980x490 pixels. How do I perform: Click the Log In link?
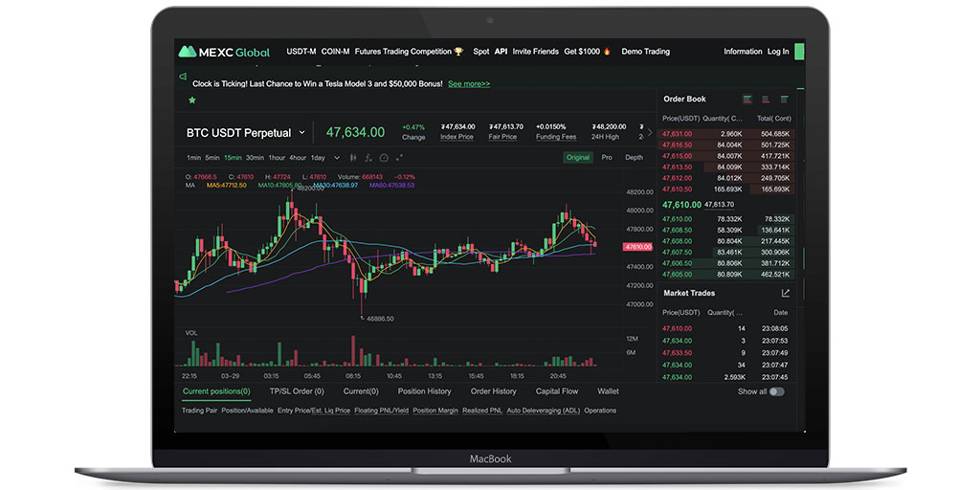(x=778, y=52)
